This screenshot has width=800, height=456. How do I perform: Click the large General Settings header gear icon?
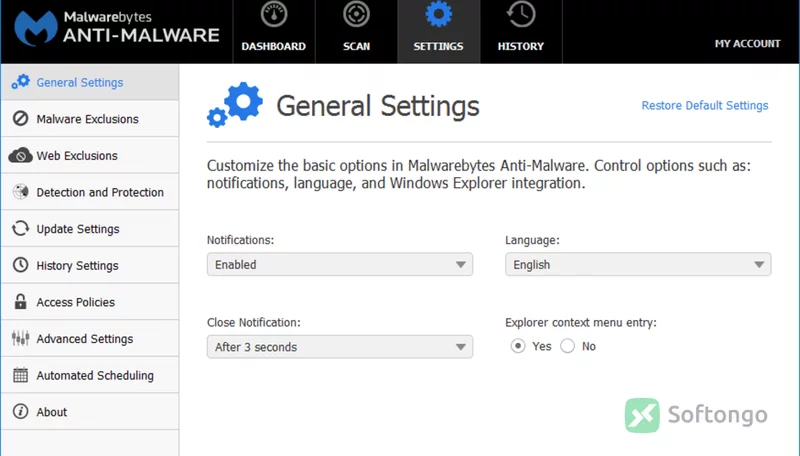point(235,105)
